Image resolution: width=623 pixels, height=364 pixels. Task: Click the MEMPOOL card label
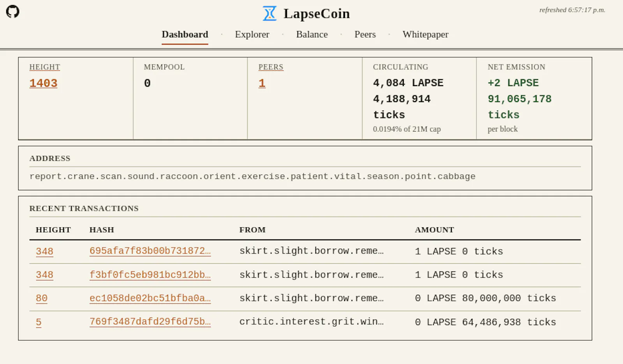164,67
